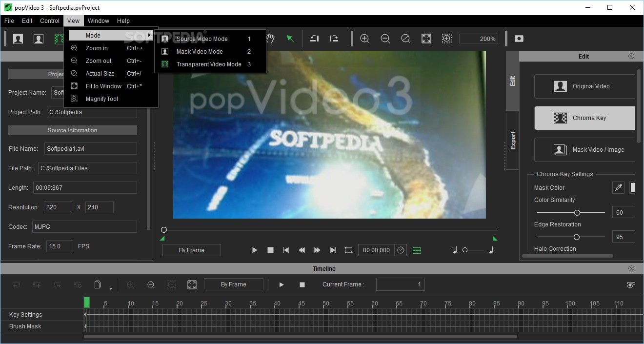
Task: Zoom out using the magnifier minus icon
Action: pos(385,39)
